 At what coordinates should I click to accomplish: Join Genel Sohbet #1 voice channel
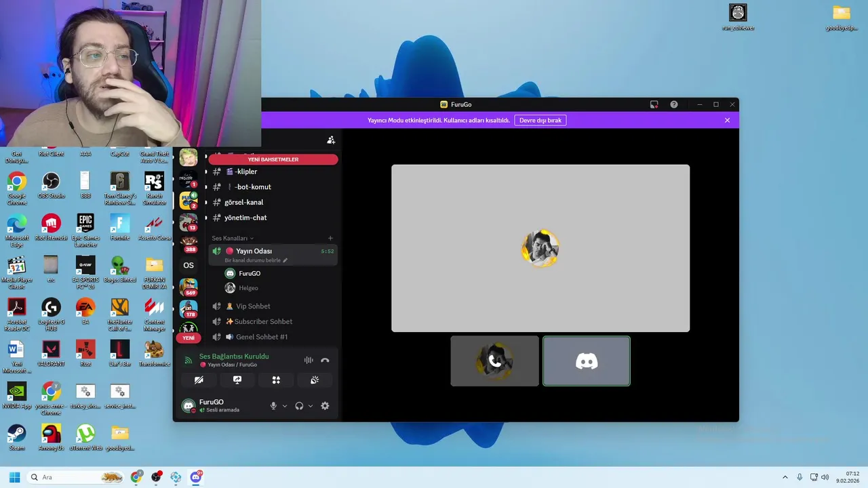[x=273, y=337]
